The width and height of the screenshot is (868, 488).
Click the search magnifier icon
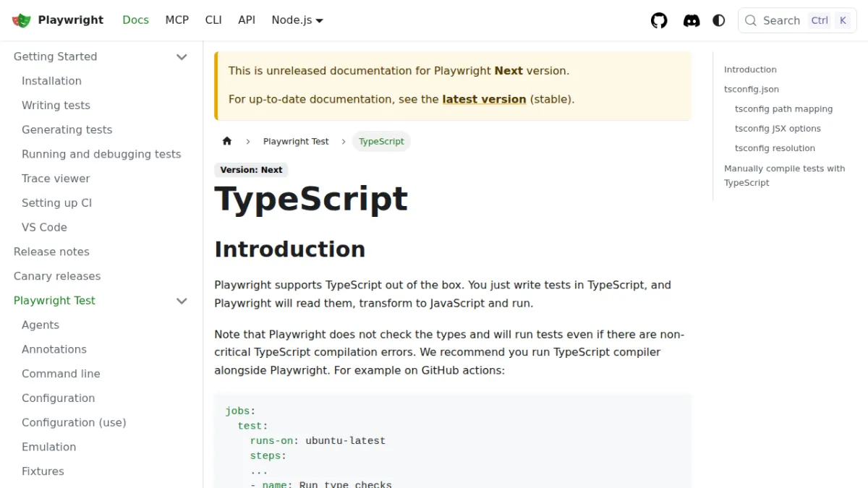pos(751,20)
